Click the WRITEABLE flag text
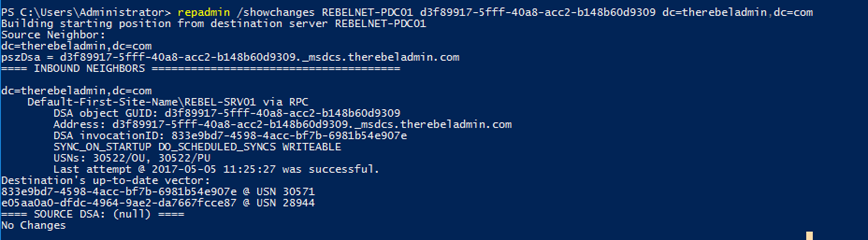Viewport: 868px width, 240px height. point(312,147)
